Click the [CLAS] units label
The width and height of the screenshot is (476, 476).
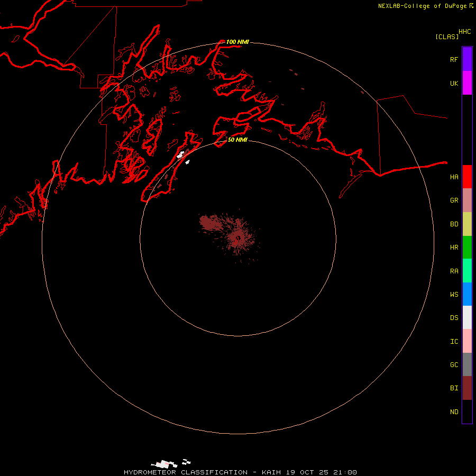pos(447,36)
